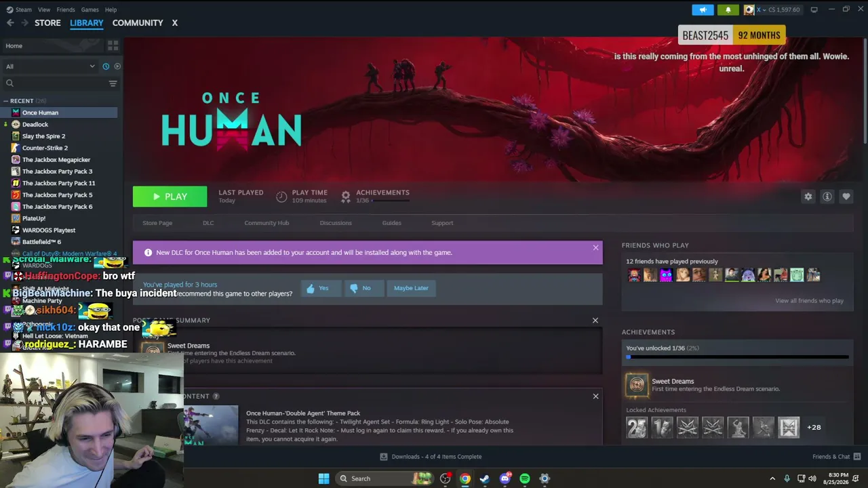Click the Downloads status icon
This screenshot has width=868, height=488.
384,457
